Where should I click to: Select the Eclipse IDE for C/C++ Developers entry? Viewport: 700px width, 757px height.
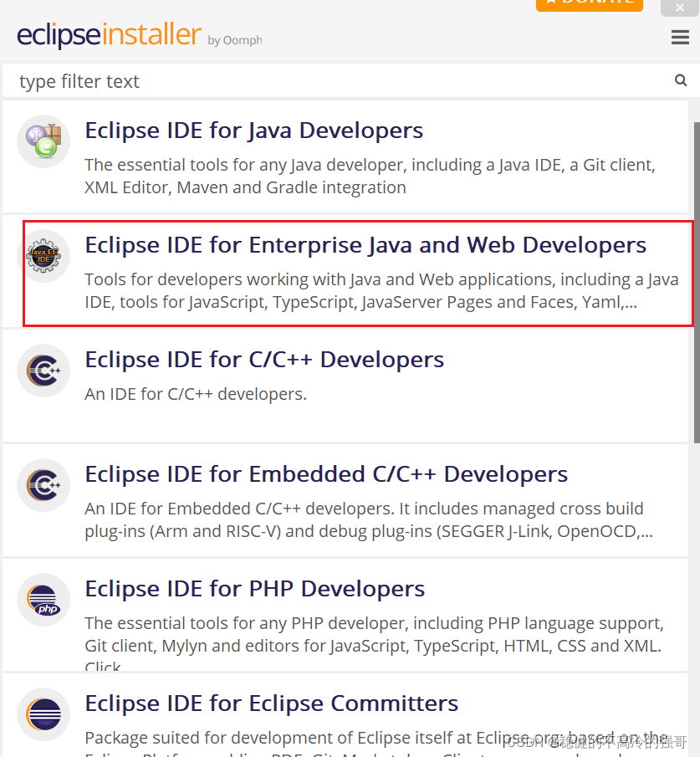coord(264,360)
